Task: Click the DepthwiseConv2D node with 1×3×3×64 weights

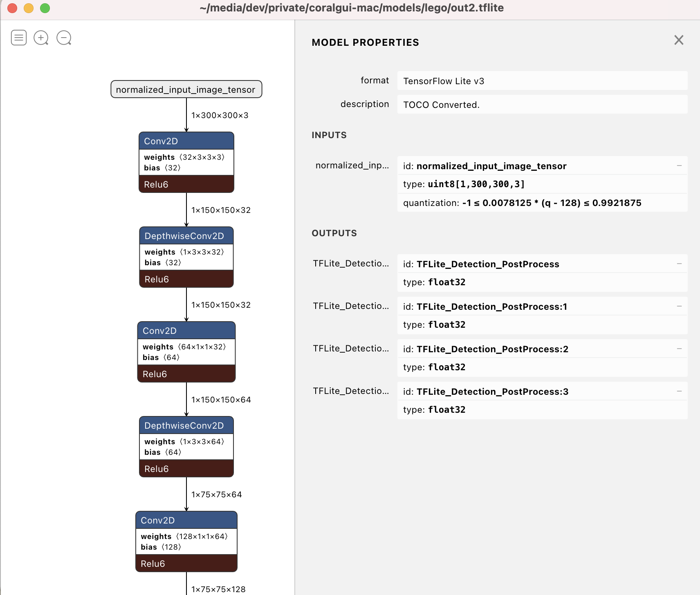Action: (x=186, y=425)
